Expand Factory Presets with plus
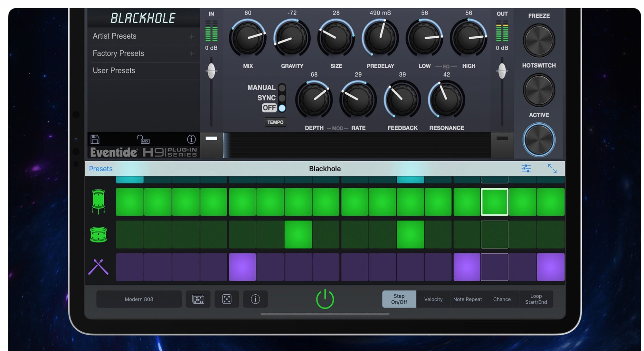Image resolution: width=644 pixels, height=351 pixels. point(192,53)
